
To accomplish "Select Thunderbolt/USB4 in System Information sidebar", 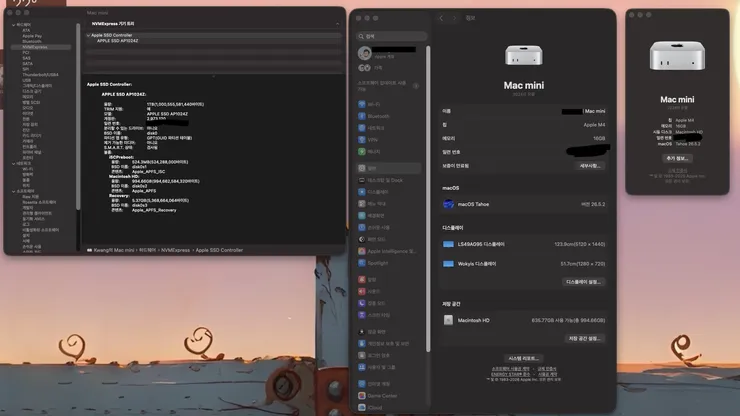I will pyautogui.click(x=41, y=75).
